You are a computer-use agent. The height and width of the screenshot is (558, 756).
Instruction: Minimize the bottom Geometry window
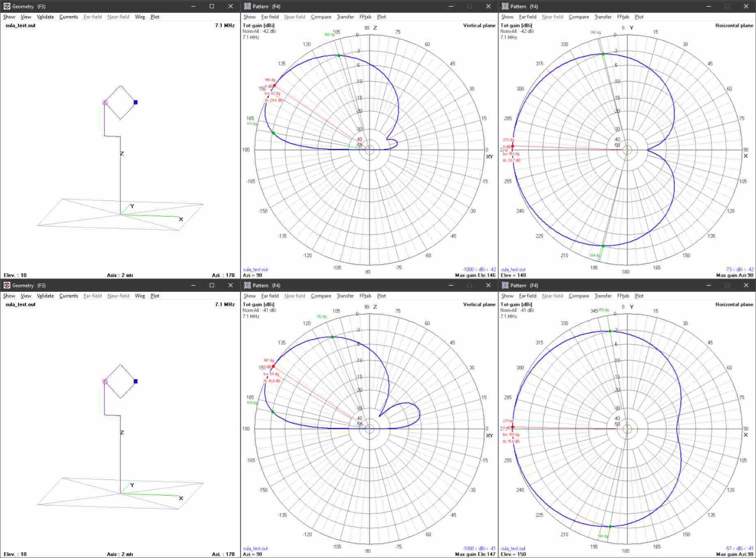point(193,285)
